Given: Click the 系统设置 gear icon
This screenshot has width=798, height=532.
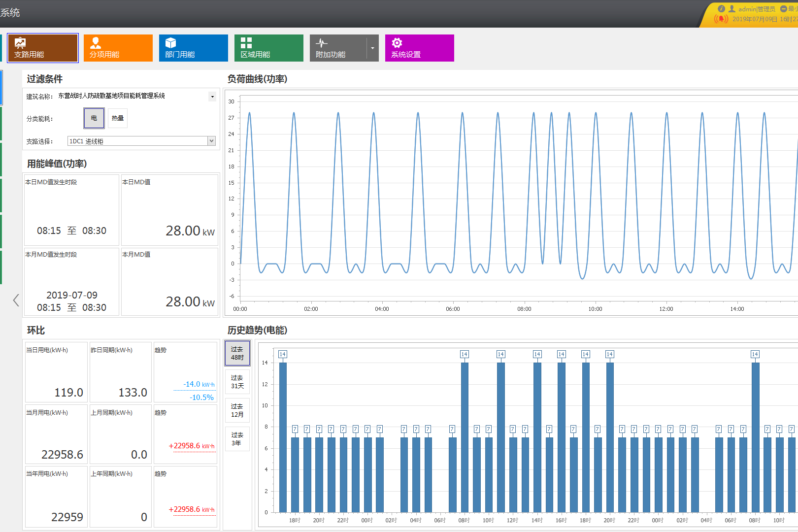Looking at the screenshot, I should point(397,43).
